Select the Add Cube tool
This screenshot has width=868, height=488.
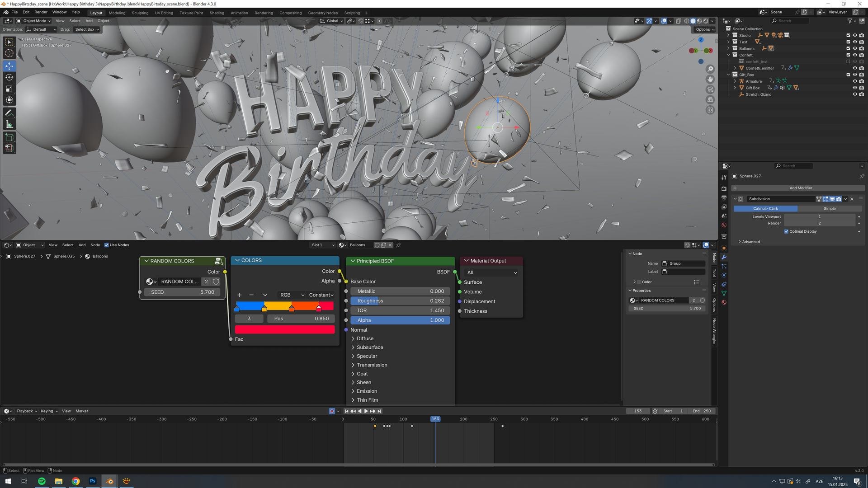pos(9,137)
